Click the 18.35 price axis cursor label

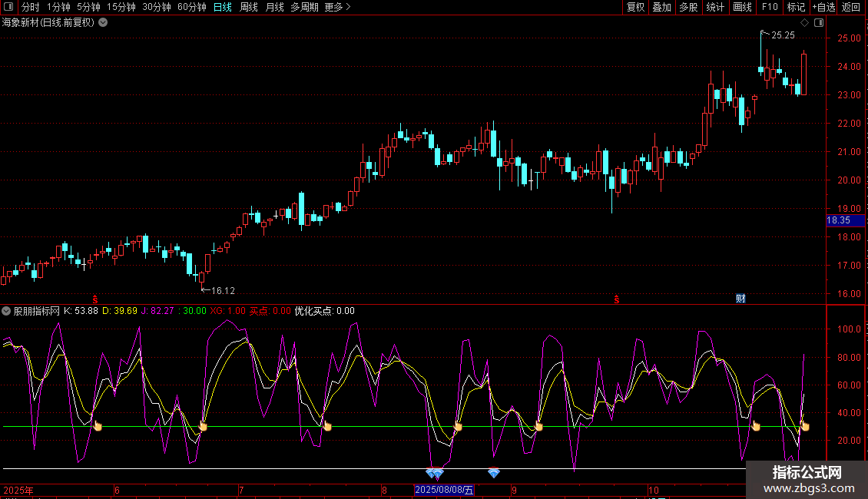coord(845,220)
